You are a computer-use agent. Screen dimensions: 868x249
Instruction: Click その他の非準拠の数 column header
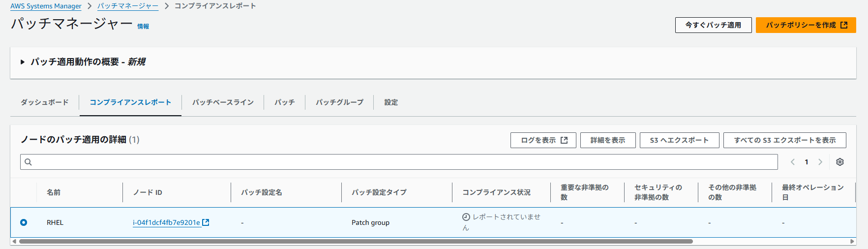point(732,192)
